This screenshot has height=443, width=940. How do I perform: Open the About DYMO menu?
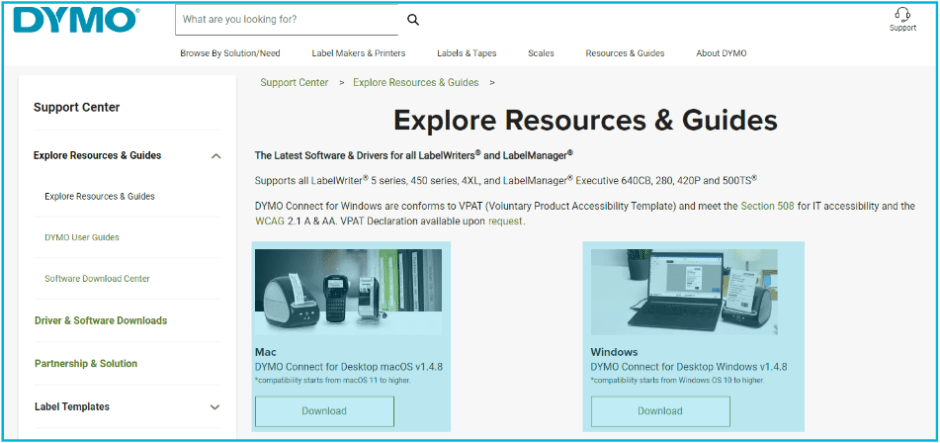pyautogui.click(x=721, y=53)
